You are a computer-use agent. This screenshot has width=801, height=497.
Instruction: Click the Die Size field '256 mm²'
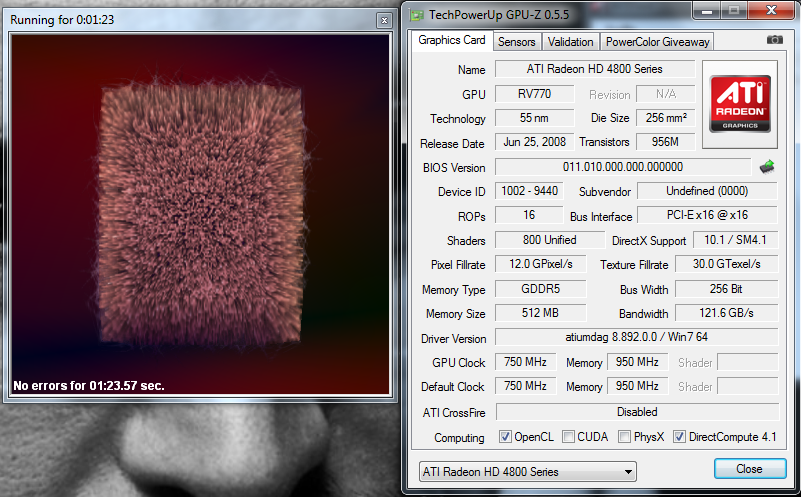tap(666, 118)
